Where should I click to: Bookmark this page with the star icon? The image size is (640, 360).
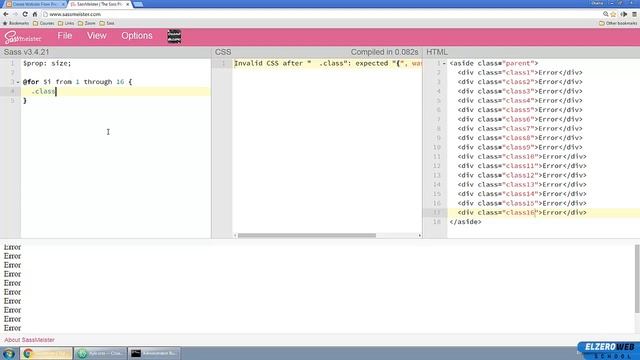[x=613, y=14]
